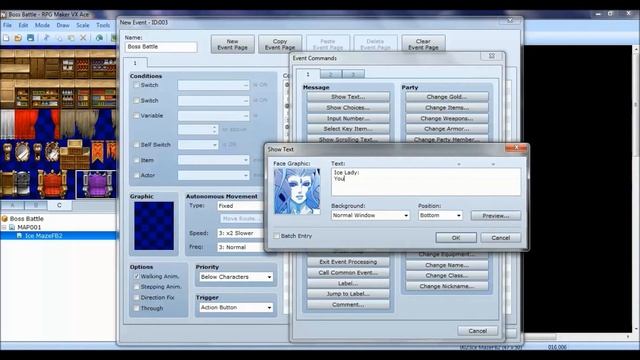Click the New Project toolbar icon

pos(6,38)
